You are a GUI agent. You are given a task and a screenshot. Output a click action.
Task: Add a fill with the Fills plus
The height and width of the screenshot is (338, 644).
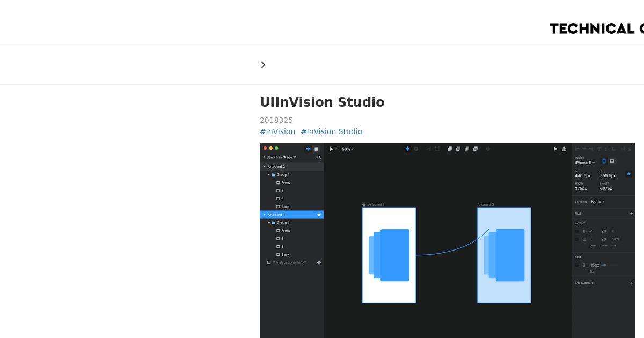click(x=632, y=214)
